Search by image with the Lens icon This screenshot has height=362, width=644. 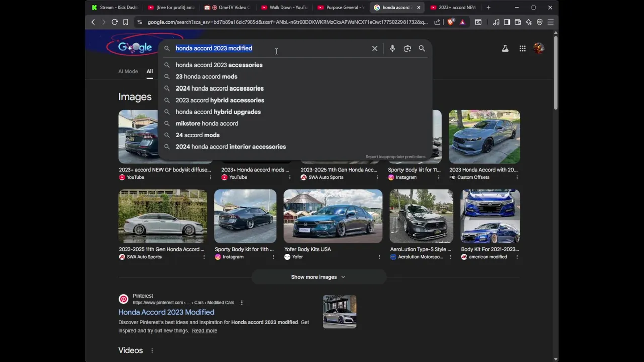407,48
